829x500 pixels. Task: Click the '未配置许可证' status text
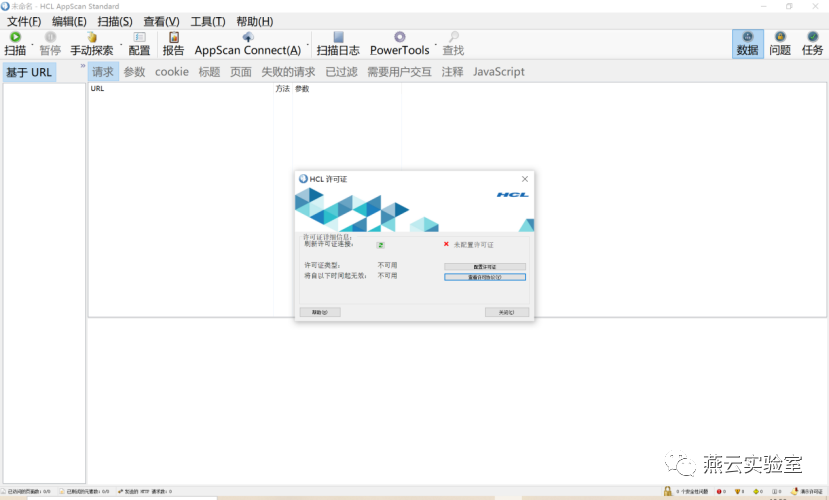tap(473, 245)
